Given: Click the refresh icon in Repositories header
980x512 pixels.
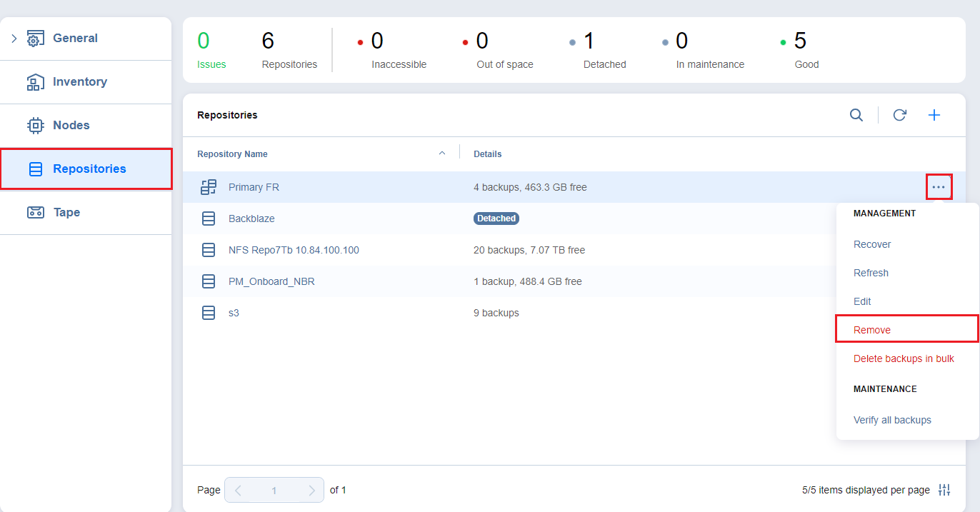Looking at the screenshot, I should pos(899,115).
